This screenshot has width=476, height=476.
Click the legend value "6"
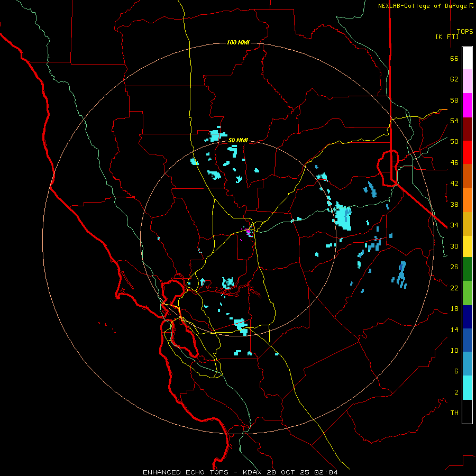pyautogui.click(x=456, y=371)
